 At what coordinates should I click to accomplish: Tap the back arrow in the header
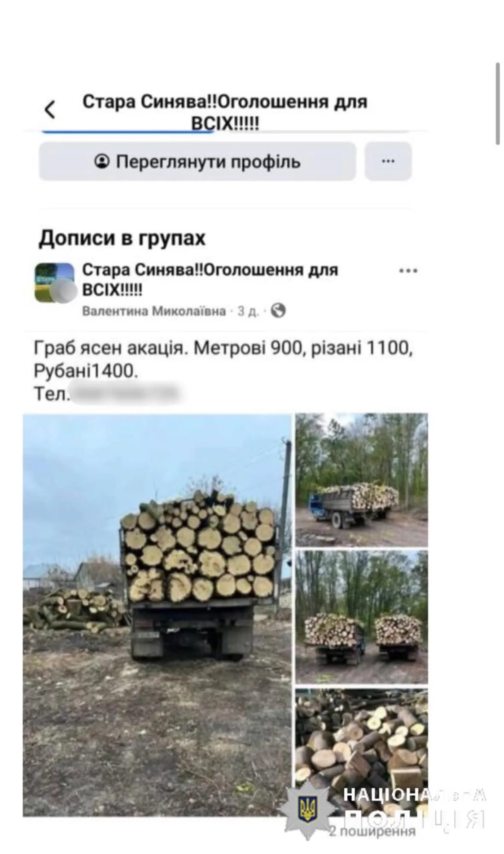click(x=50, y=109)
